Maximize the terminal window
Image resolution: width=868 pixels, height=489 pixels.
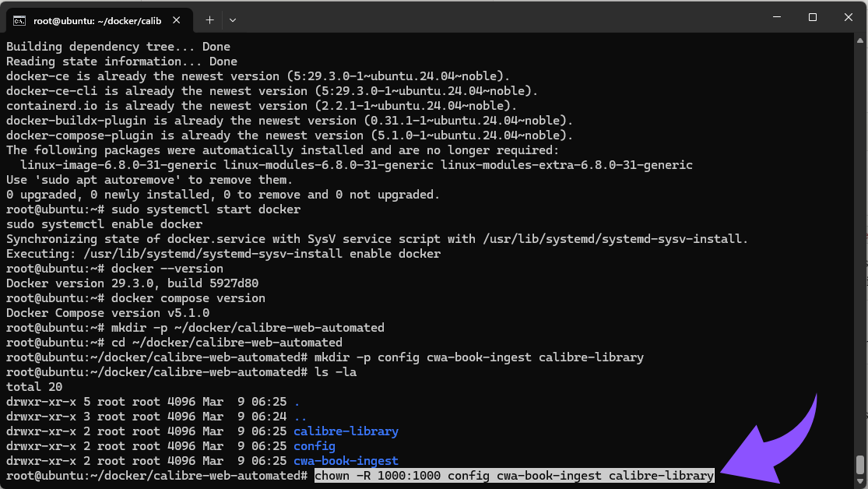[x=812, y=17]
